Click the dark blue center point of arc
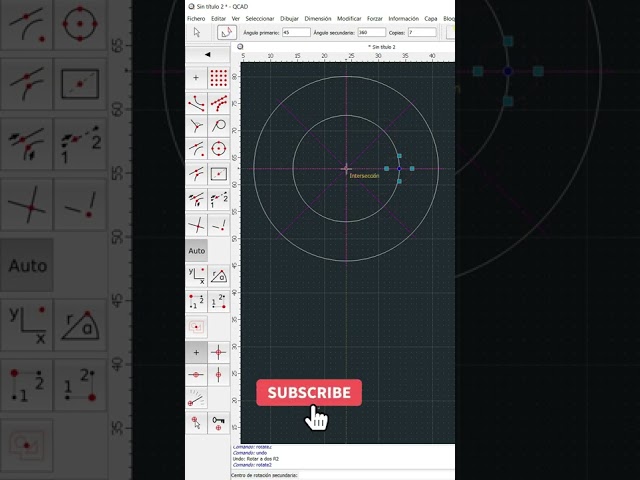The height and width of the screenshot is (480, 640). pos(399,169)
